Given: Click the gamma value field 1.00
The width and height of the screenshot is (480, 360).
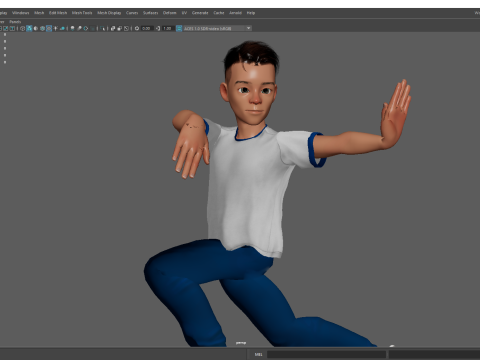Looking at the screenshot, I should coord(167,29).
